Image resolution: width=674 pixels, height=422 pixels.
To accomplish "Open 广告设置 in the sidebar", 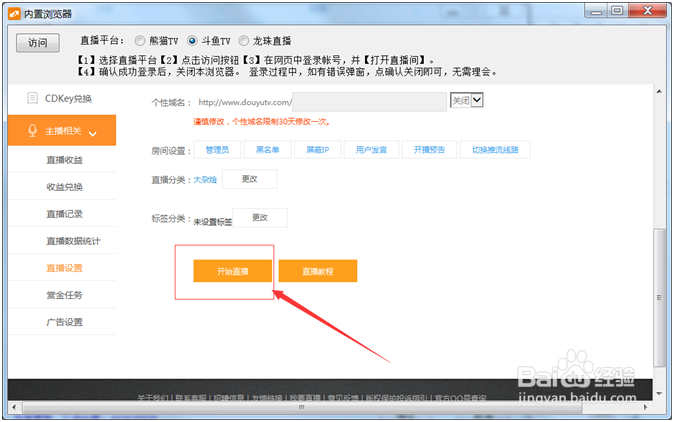I will (x=64, y=322).
